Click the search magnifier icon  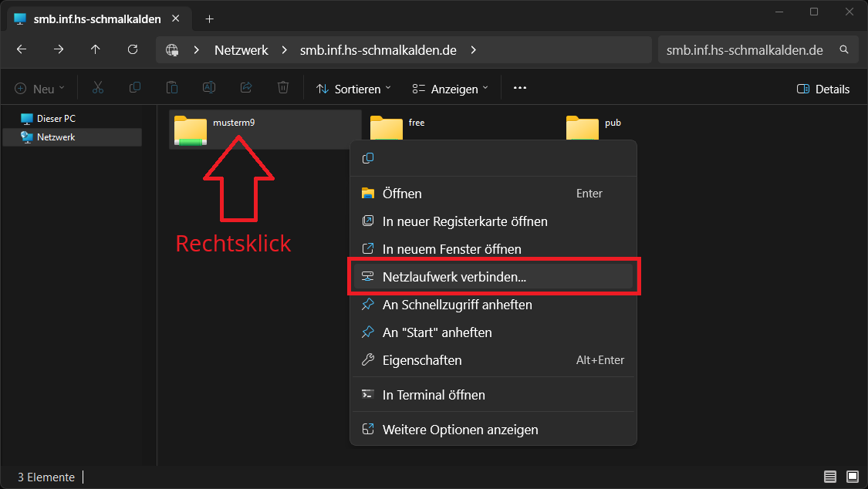[844, 50]
